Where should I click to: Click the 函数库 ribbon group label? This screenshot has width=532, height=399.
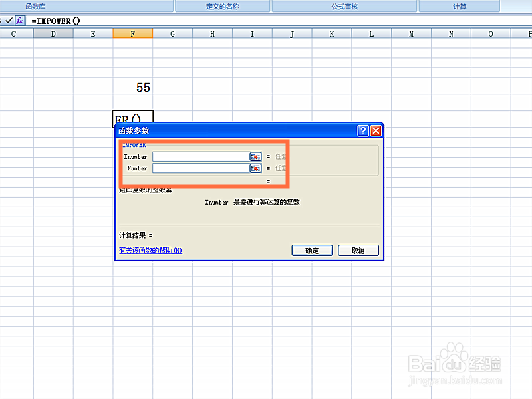[36, 7]
